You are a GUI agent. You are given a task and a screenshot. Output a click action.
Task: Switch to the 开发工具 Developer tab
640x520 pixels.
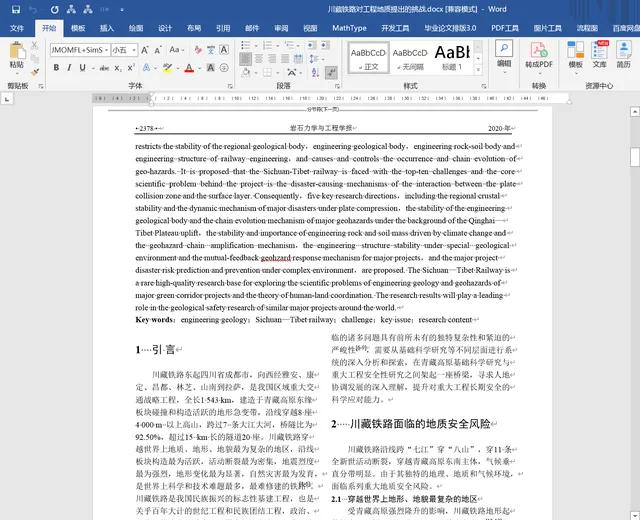coord(395,28)
